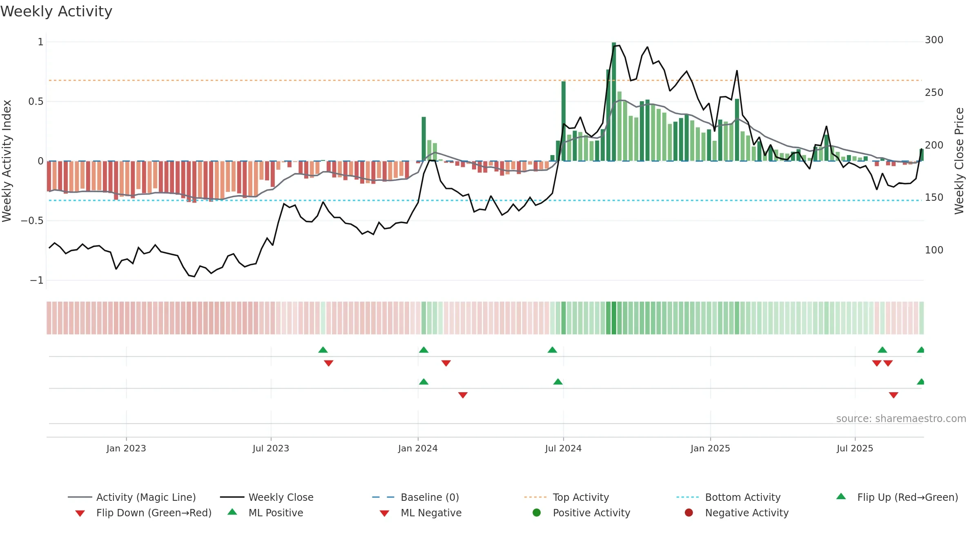
Task: Click the ML Negative red triangle after Jul 2025
Action: pyautogui.click(x=893, y=395)
